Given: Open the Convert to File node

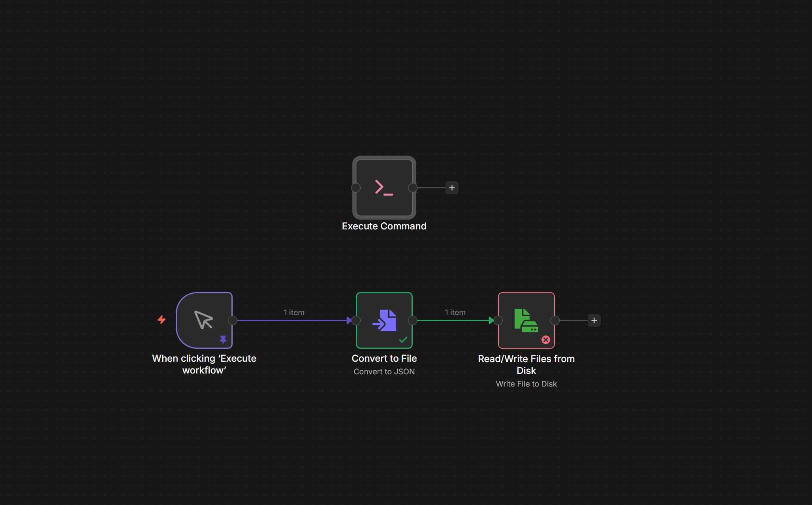Looking at the screenshot, I should tap(384, 320).
